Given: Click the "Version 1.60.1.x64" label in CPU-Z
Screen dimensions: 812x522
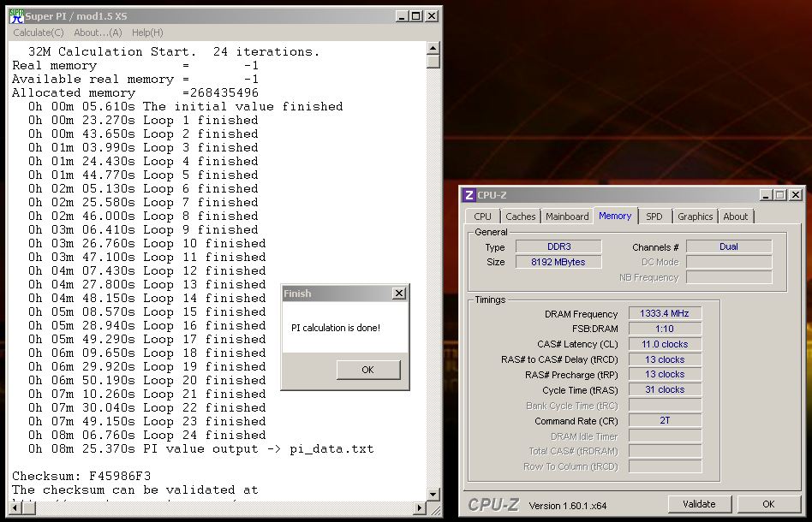Looking at the screenshot, I should (568, 506).
